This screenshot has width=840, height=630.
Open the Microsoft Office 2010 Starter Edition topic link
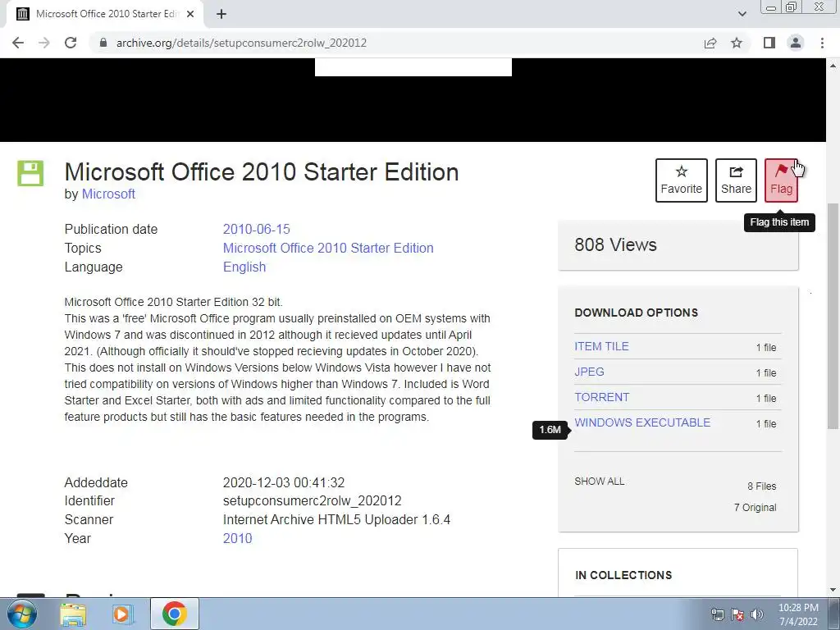click(x=328, y=248)
